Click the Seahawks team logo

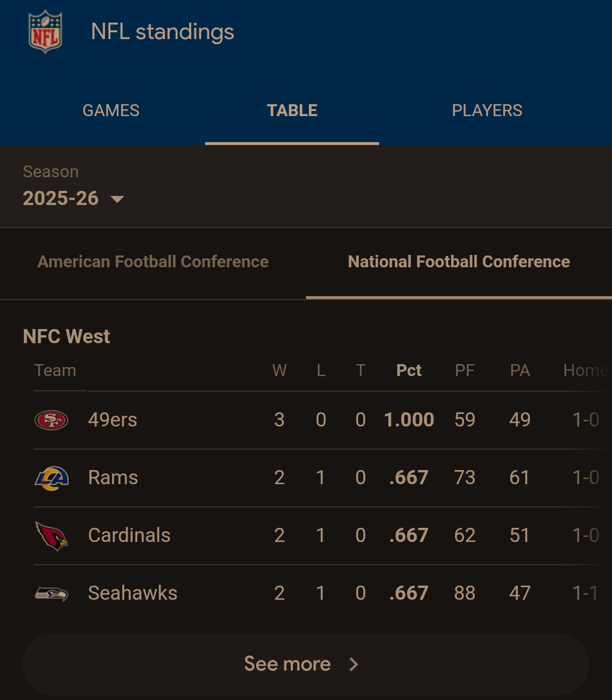[x=52, y=594]
